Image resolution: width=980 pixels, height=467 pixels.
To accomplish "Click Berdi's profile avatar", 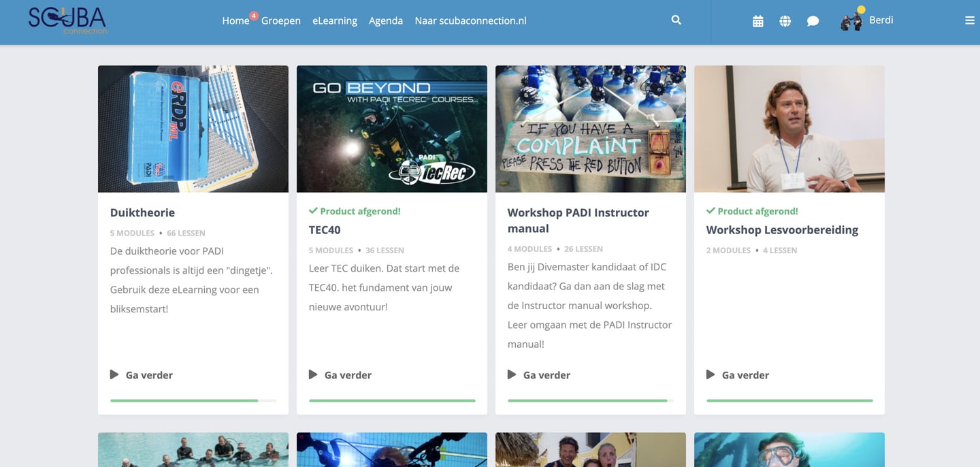I will [851, 21].
